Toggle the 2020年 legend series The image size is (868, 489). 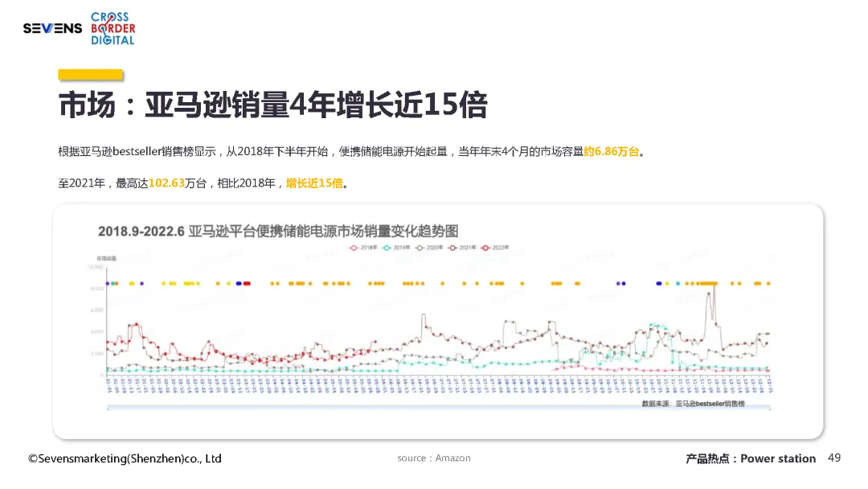click(429, 248)
